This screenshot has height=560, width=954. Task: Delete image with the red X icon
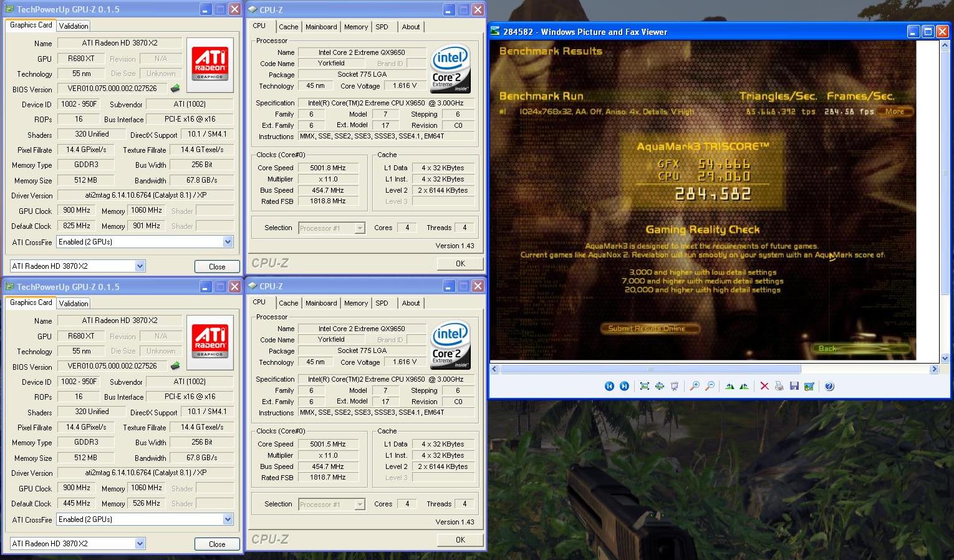click(x=764, y=386)
